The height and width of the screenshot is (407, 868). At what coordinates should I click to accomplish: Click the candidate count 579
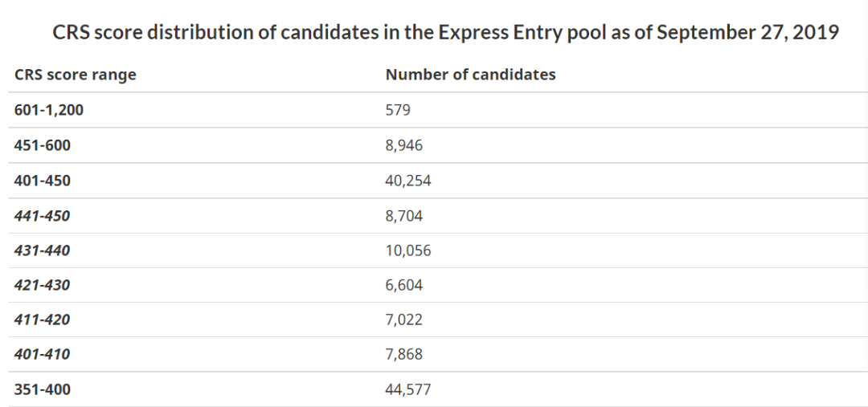(398, 110)
